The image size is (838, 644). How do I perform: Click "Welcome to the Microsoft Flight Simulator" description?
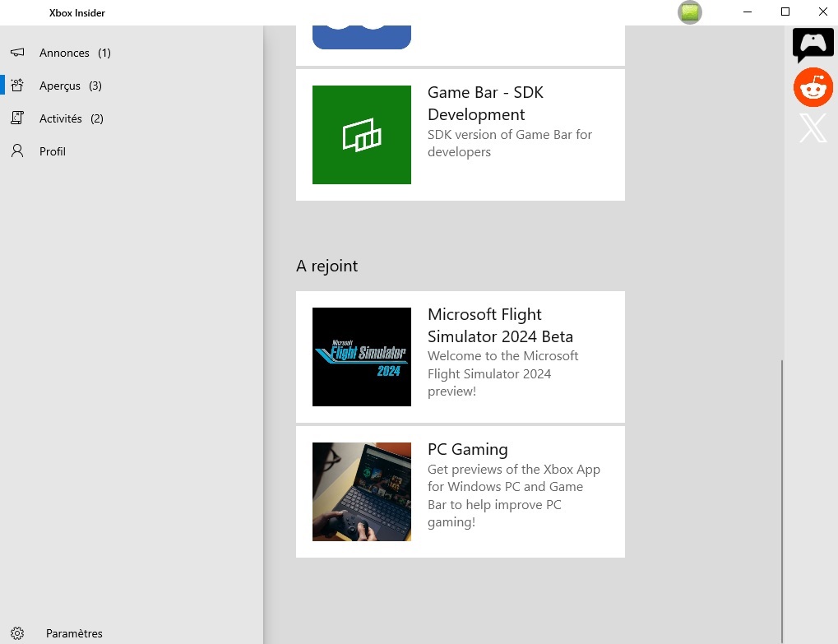click(503, 373)
